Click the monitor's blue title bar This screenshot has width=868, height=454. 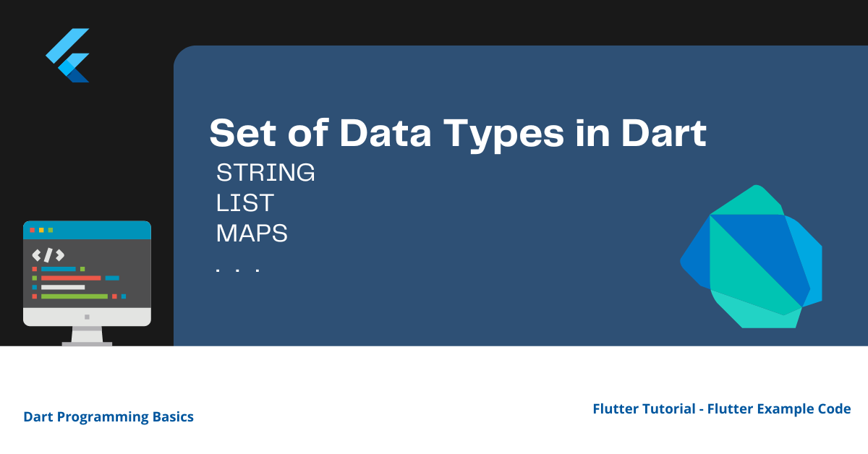[87, 230]
